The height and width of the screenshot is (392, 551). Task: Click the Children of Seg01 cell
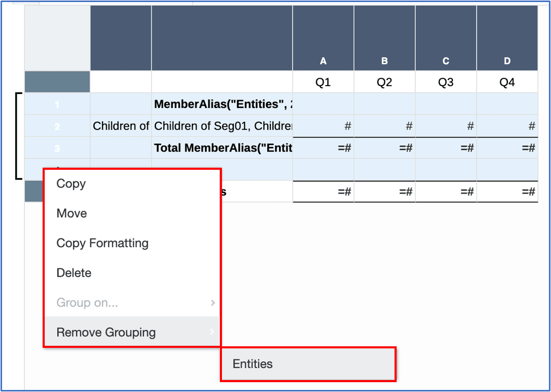click(222, 126)
